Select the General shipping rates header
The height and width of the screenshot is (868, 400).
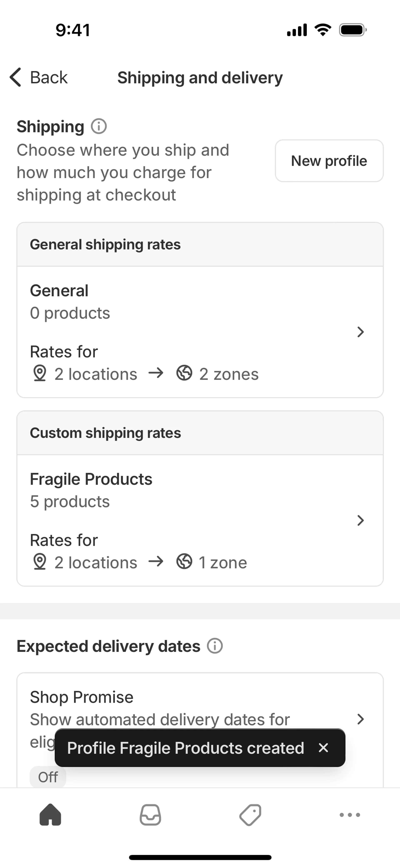tap(105, 244)
